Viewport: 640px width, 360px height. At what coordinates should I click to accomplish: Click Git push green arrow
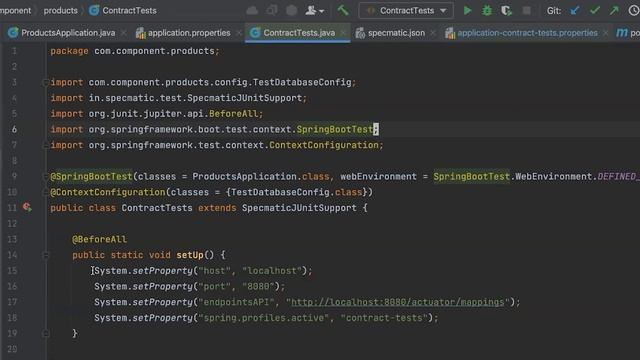(x=614, y=11)
